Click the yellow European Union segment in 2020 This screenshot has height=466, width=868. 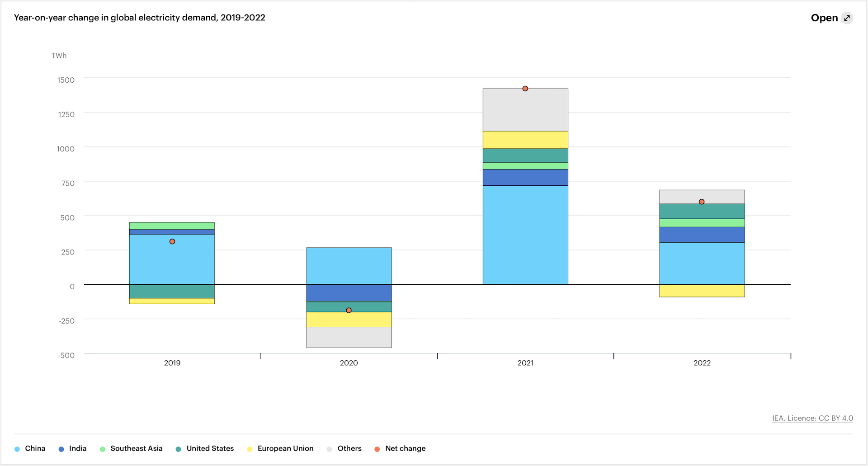click(349, 320)
